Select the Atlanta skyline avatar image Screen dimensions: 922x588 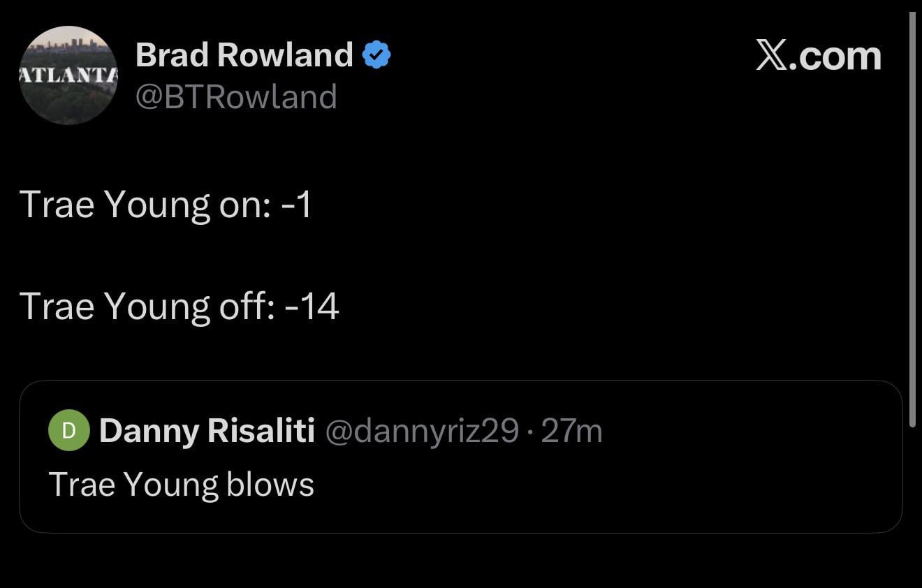coord(68,75)
